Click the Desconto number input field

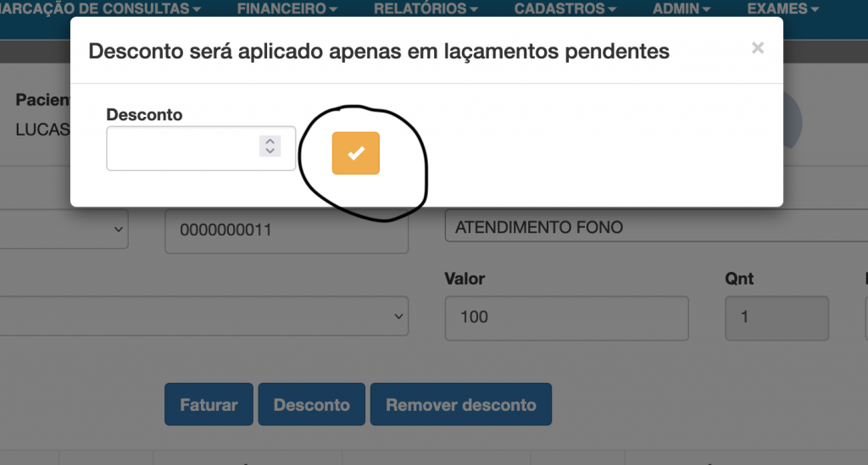pos(182,148)
